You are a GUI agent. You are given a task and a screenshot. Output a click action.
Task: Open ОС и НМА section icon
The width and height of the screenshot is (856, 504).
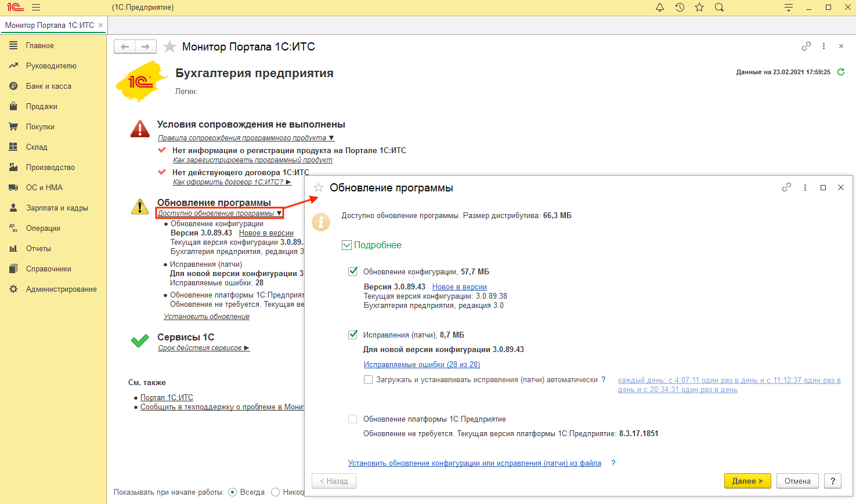tap(13, 187)
